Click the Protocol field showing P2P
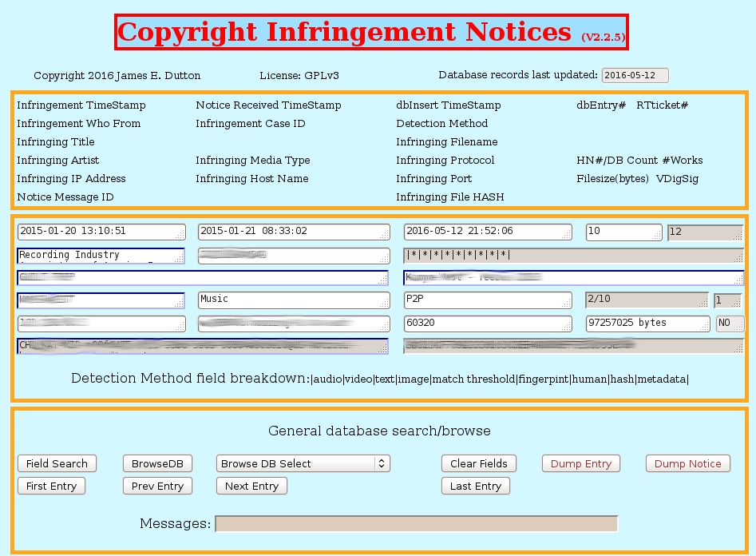This screenshot has height=556, width=756. point(487,300)
